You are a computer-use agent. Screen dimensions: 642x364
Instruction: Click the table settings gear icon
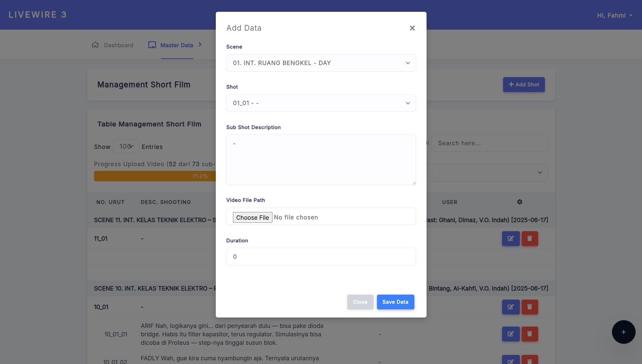520,202
